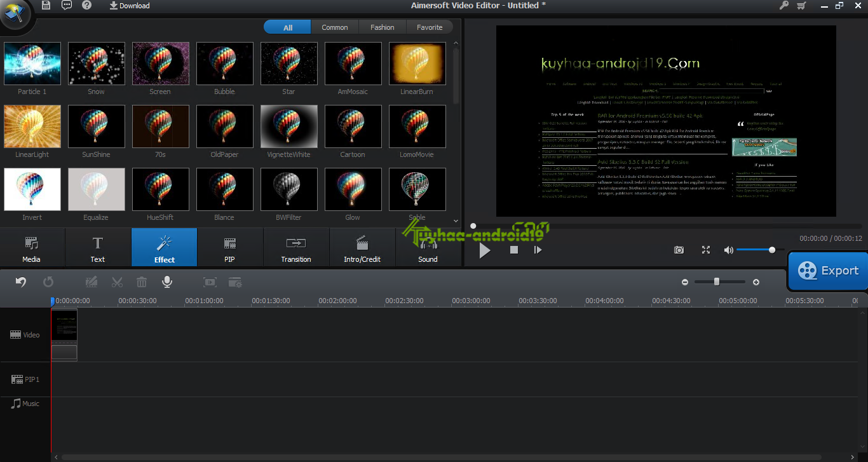Adjust the playback volume slider
The width and height of the screenshot is (868, 462).
point(771,250)
